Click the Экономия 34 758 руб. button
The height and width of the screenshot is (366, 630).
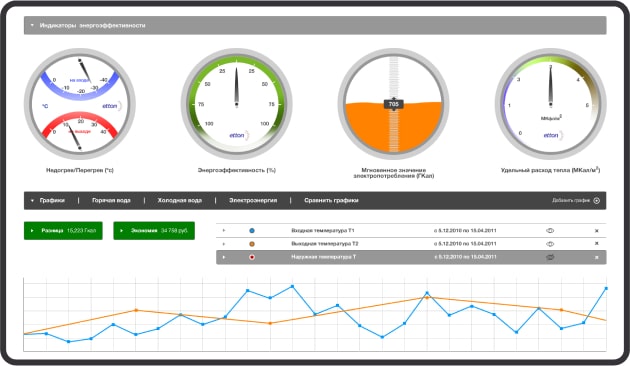pyautogui.click(x=154, y=231)
